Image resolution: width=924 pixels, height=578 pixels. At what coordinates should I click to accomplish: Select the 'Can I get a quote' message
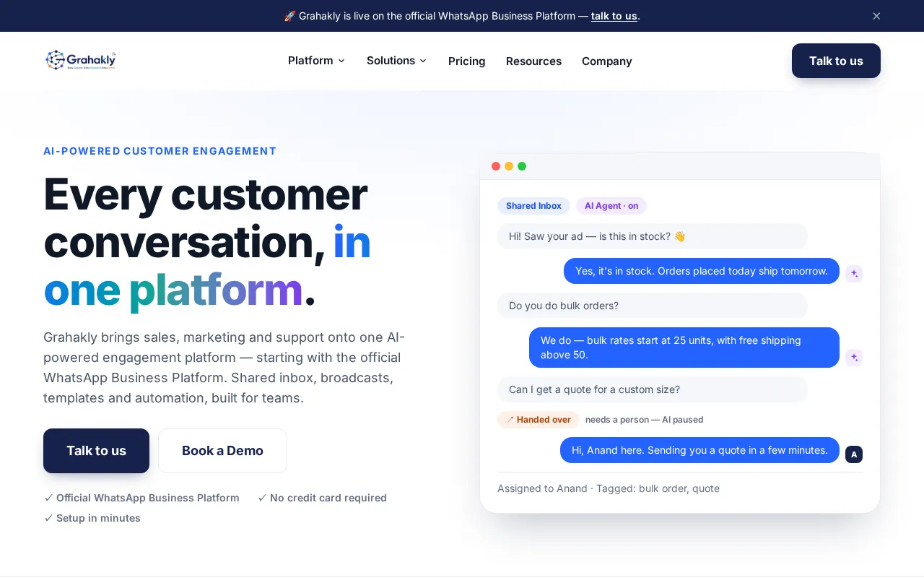653,389
